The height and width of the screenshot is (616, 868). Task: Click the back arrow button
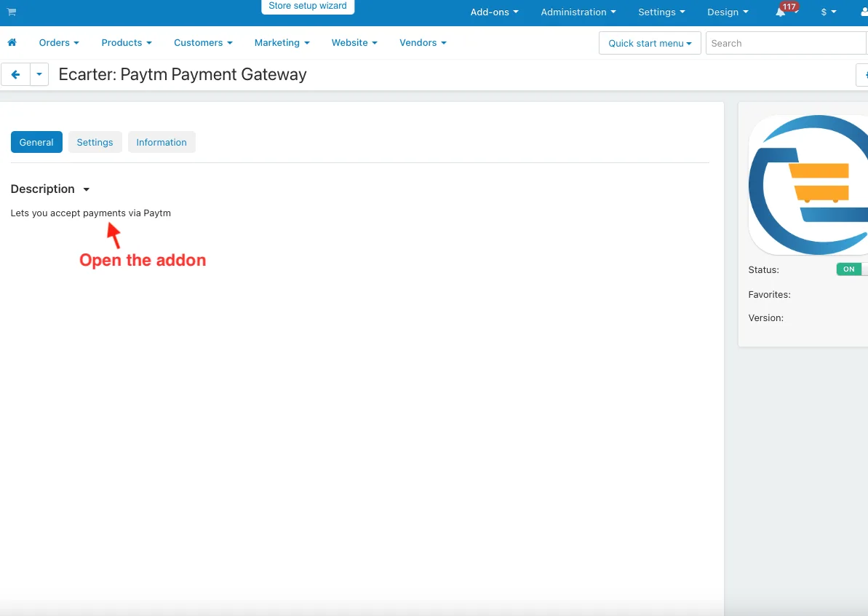(15, 74)
